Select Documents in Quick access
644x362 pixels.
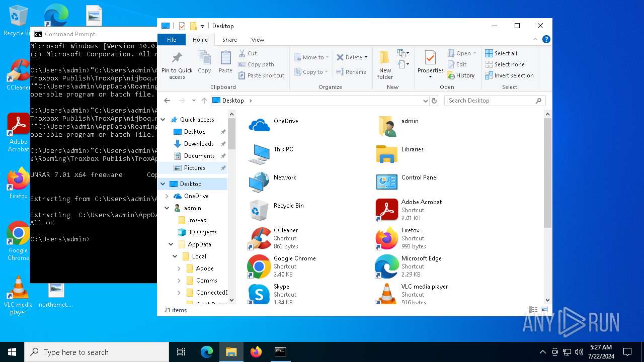coord(199,156)
